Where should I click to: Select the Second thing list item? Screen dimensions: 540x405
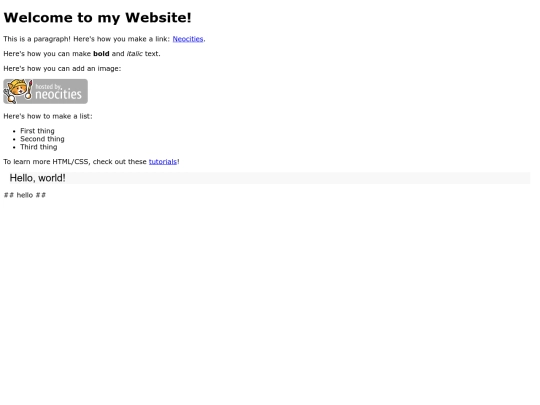click(42, 139)
